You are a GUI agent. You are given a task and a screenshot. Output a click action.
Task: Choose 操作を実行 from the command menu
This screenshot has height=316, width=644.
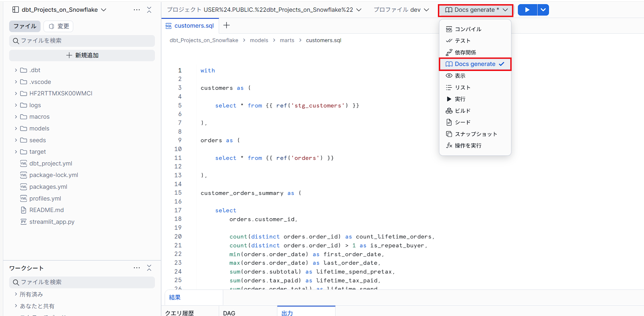click(x=475, y=145)
